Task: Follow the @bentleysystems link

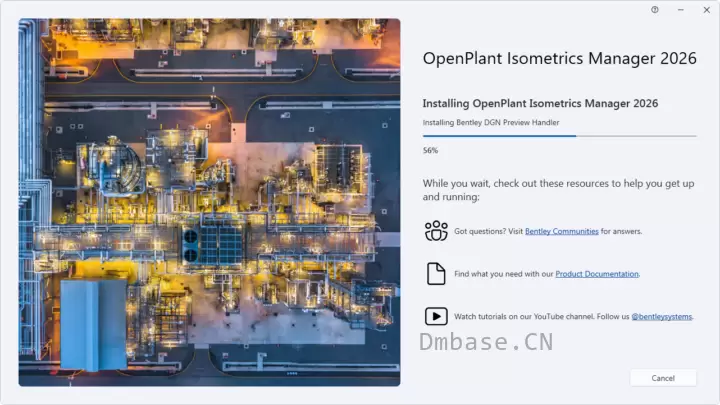Action: 662,317
